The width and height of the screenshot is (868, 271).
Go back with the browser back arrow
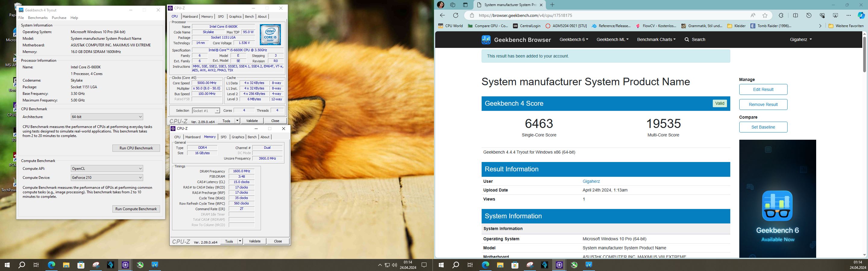point(442,15)
